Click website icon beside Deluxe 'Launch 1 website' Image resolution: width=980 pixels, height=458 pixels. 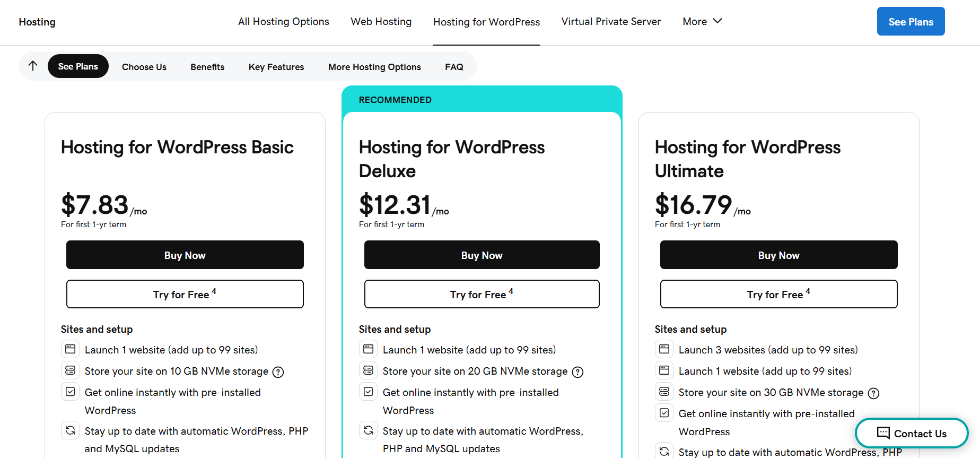pyautogui.click(x=369, y=349)
